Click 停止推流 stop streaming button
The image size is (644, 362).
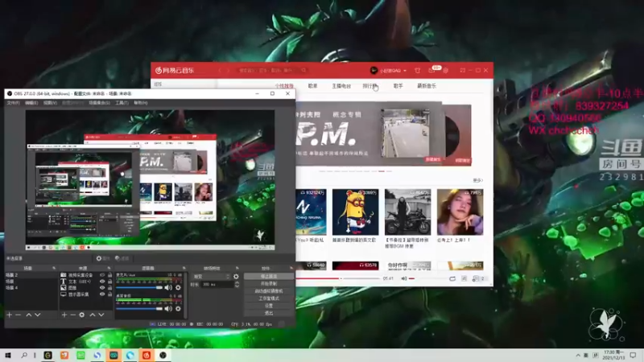[269, 277]
